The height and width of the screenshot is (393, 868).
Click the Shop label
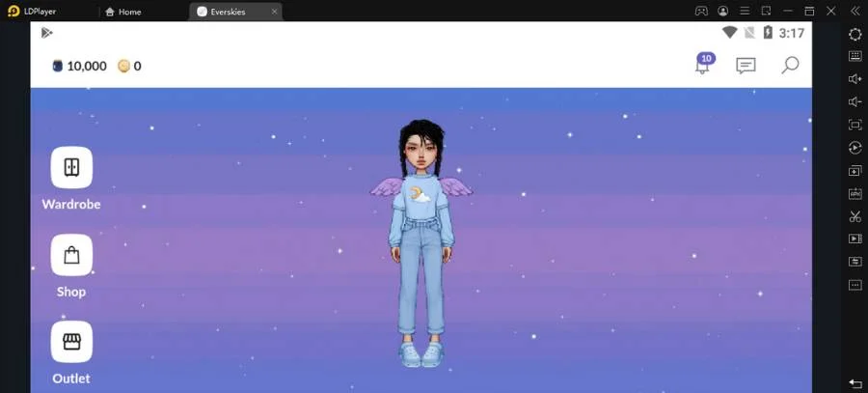71,292
